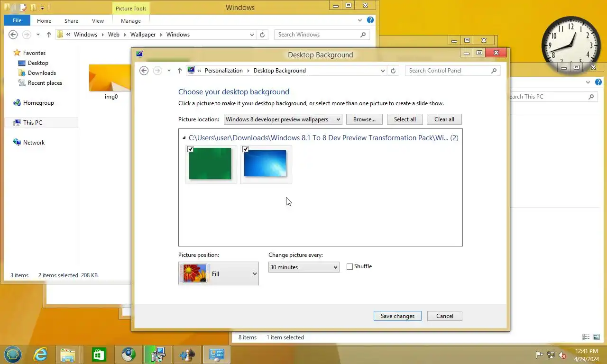Click the muted volume tray icon
607x364 pixels.
point(562,355)
